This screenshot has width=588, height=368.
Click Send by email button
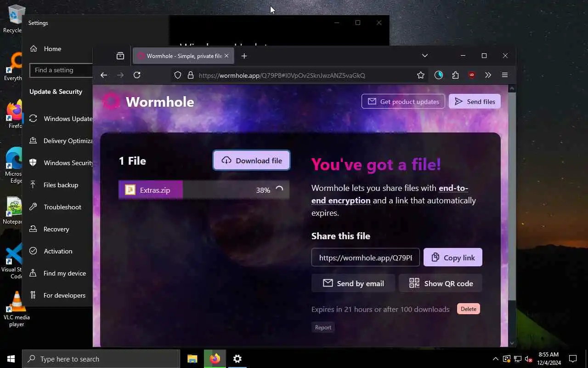click(x=353, y=283)
